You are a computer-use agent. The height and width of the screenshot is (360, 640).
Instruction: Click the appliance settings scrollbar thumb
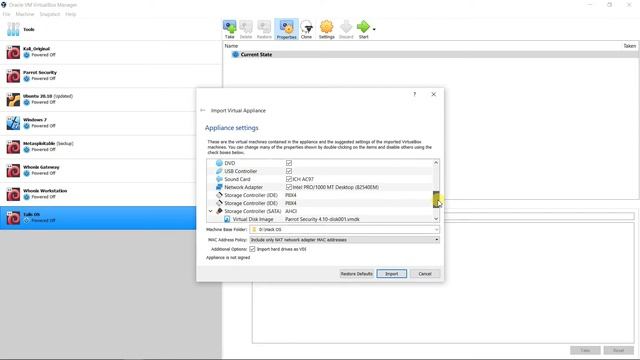tap(436, 199)
